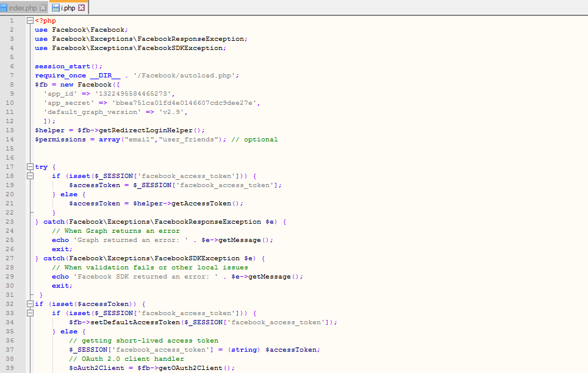Click the '// When Graph returns an error' comment
Screen dimensions: 588x373
116,231
